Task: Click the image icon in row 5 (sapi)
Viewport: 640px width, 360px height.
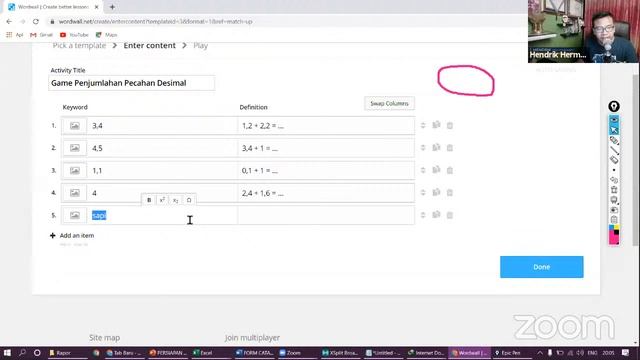Action: pyautogui.click(x=75, y=215)
